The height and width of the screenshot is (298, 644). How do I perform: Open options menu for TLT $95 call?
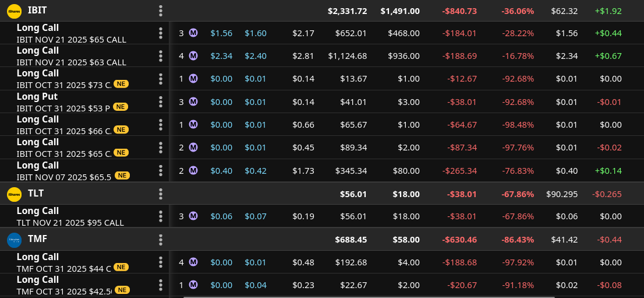pos(161,216)
